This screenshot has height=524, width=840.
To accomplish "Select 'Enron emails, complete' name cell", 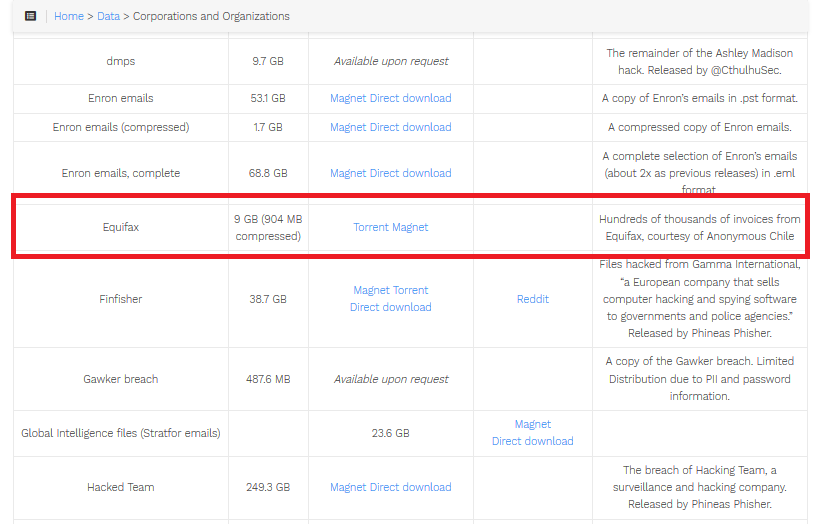I will pyautogui.click(x=121, y=173).
